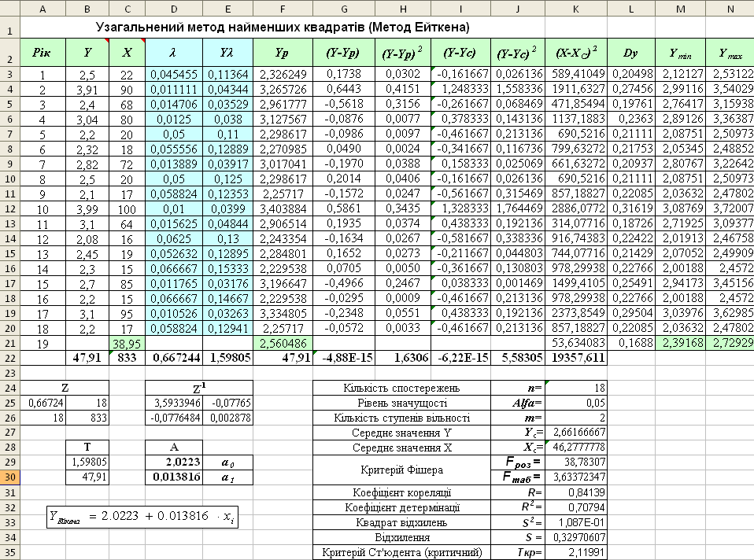This screenshot has width=754, height=560.
Task: Select T vector cell 1,59805
Action: coord(87,462)
